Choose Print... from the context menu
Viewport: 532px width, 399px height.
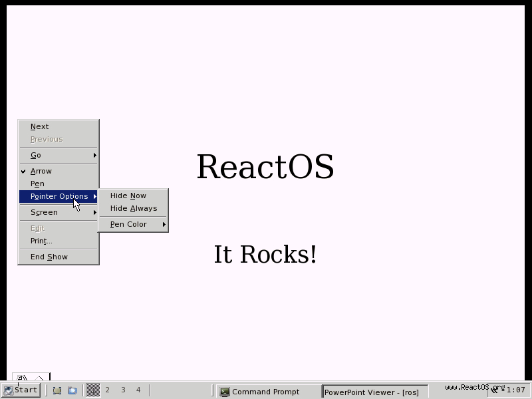(x=59, y=241)
